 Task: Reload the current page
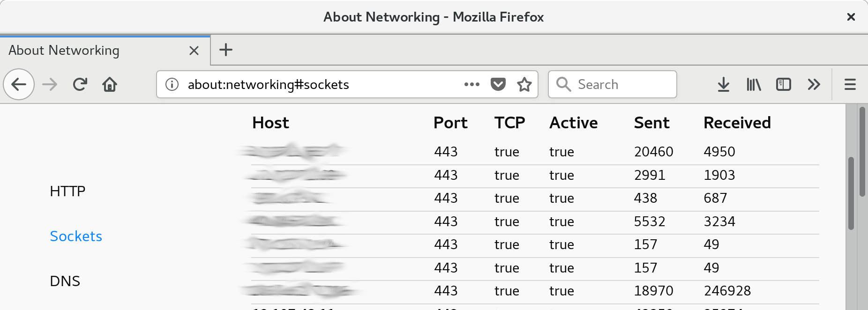80,84
